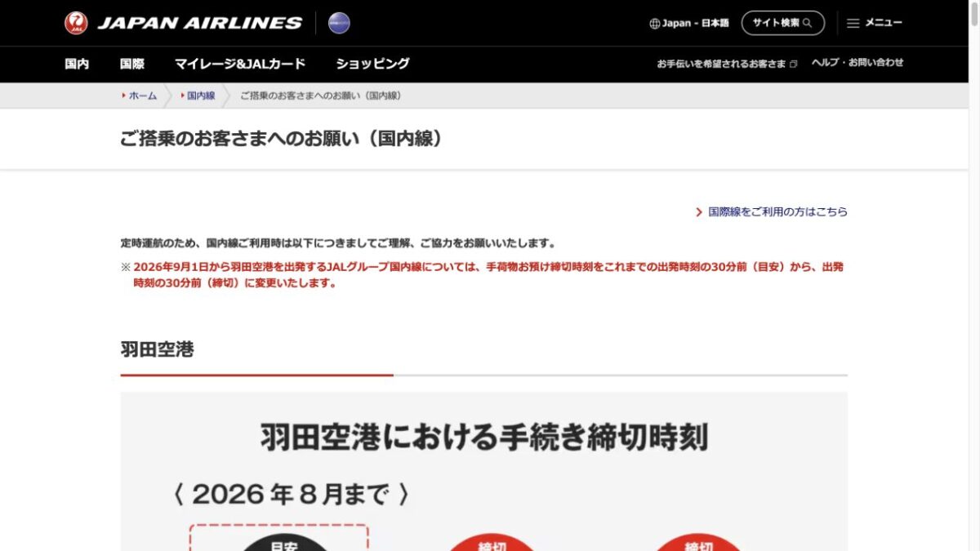Click the 〈2026年8月まで〉 label
Image resolution: width=980 pixels, height=551 pixels.
tap(292, 494)
